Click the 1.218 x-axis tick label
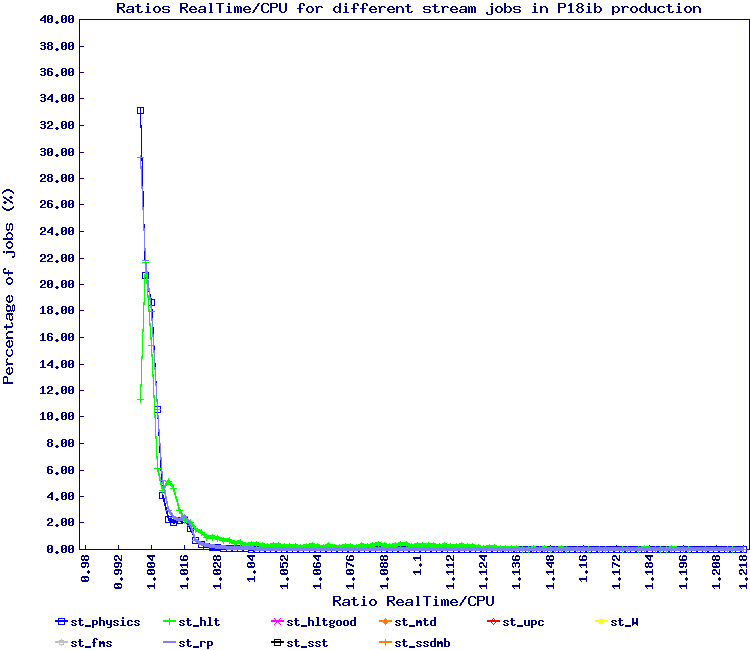Screen dimensions: 750x650 click(x=743, y=572)
